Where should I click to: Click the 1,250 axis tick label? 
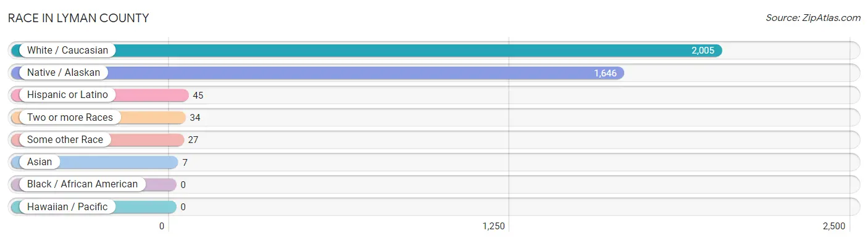(x=494, y=226)
